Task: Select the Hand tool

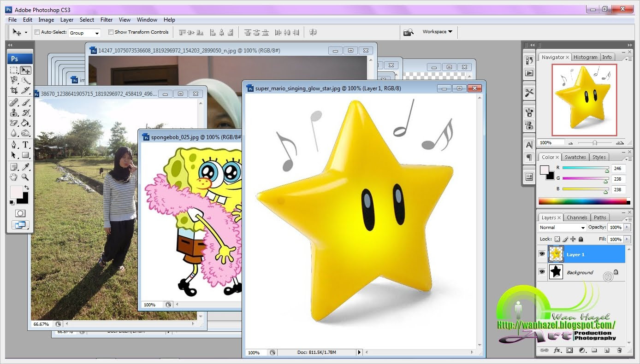Action: (x=14, y=177)
